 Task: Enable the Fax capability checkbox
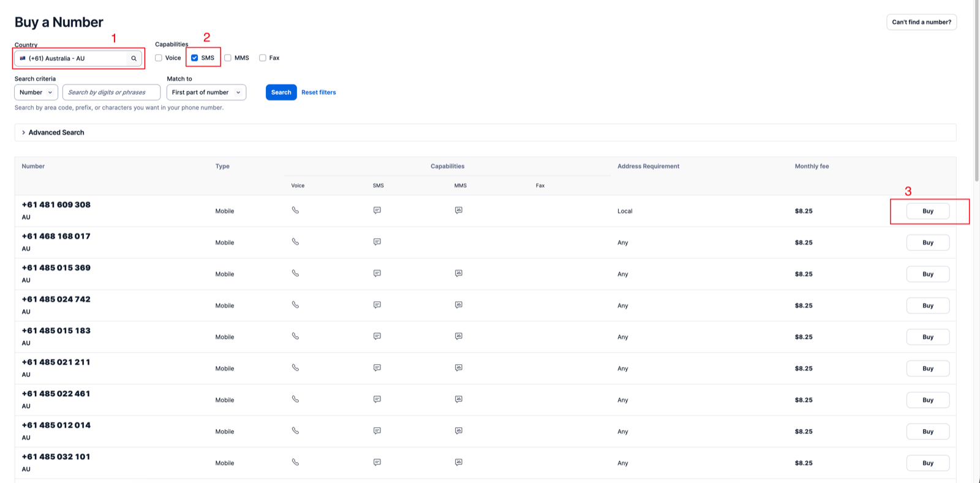click(263, 58)
